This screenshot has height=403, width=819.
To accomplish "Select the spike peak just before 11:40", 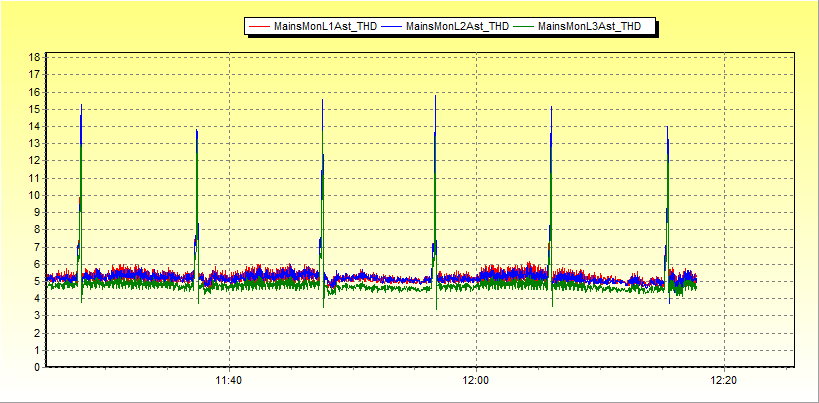I will coord(197,130).
